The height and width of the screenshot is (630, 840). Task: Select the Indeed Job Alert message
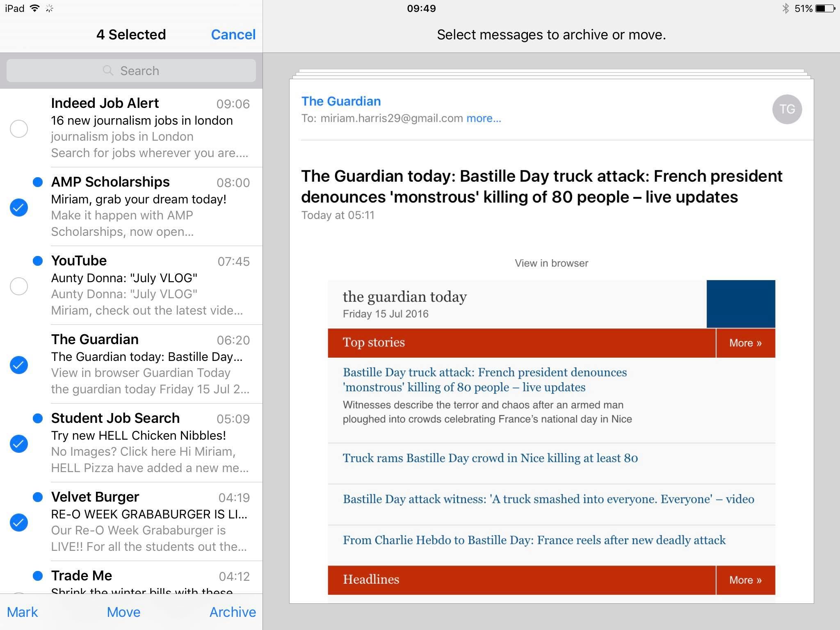pos(18,129)
